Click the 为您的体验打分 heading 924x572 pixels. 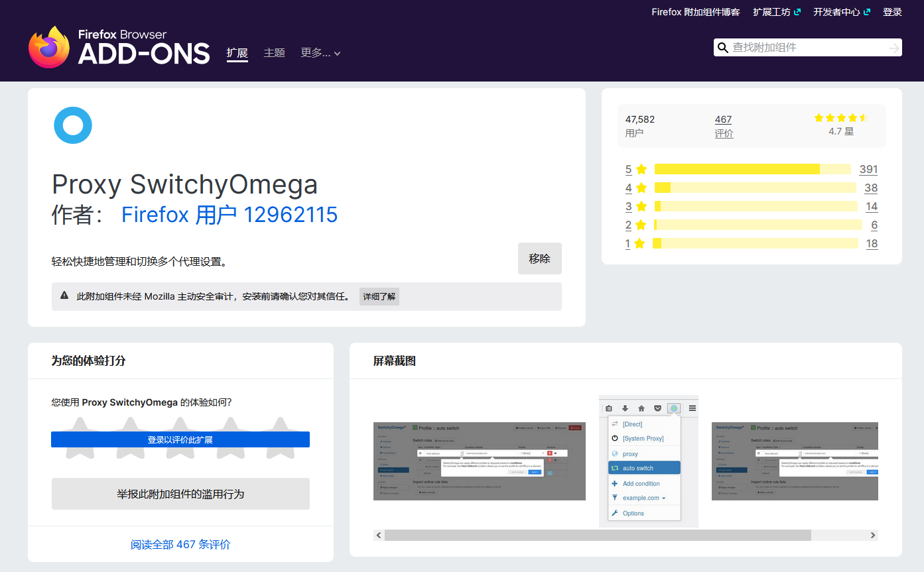[88, 361]
